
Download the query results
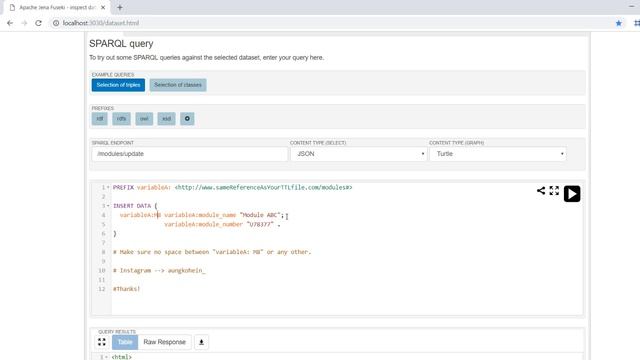click(x=201, y=342)
